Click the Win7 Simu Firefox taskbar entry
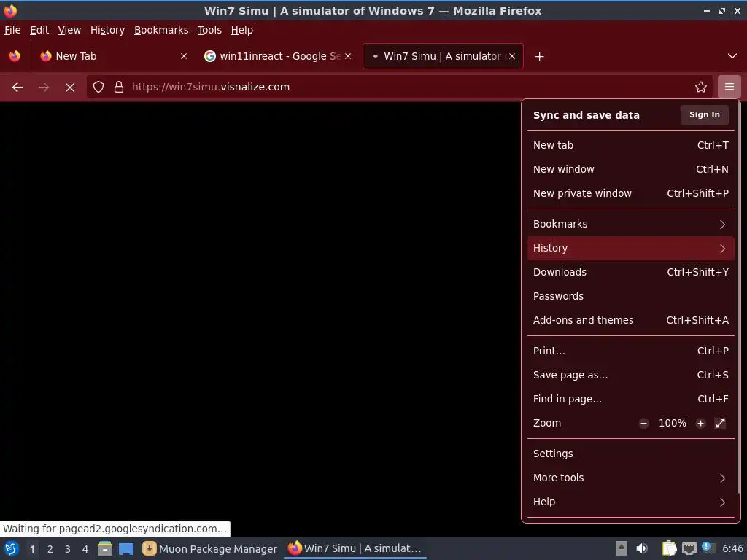 (x=355, y=548)
